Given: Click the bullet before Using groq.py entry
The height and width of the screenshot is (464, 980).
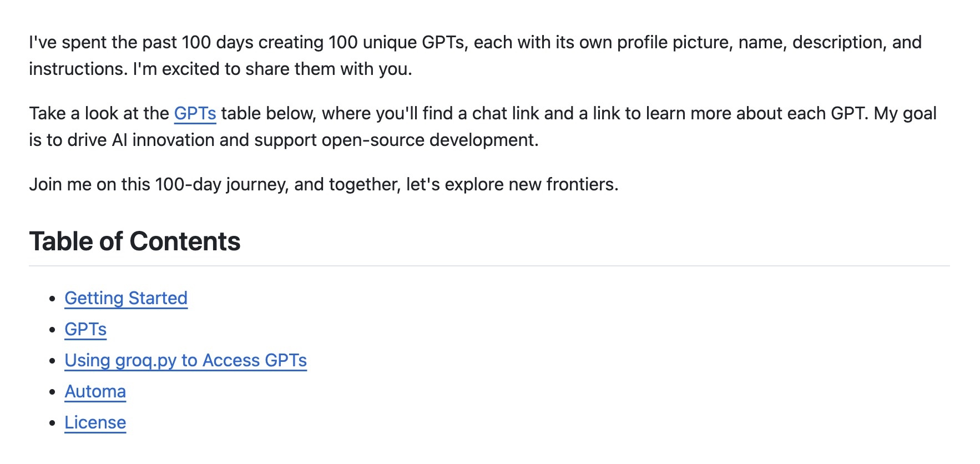Looking at the screenshot, I should [53, 361].
